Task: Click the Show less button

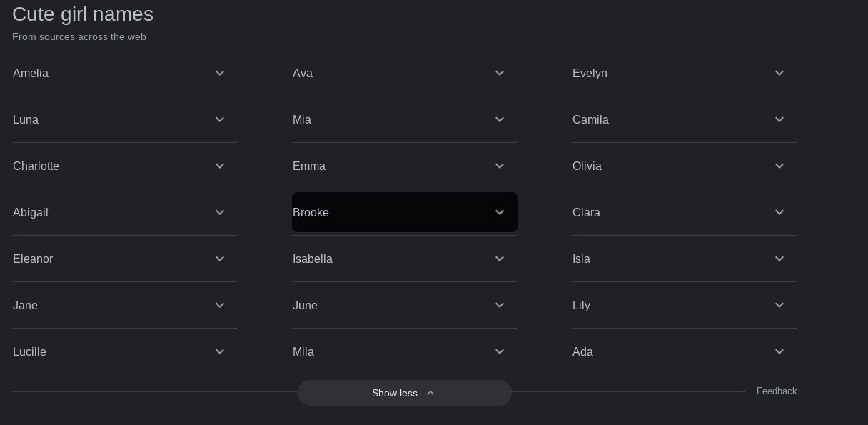Action: (404, 394)
